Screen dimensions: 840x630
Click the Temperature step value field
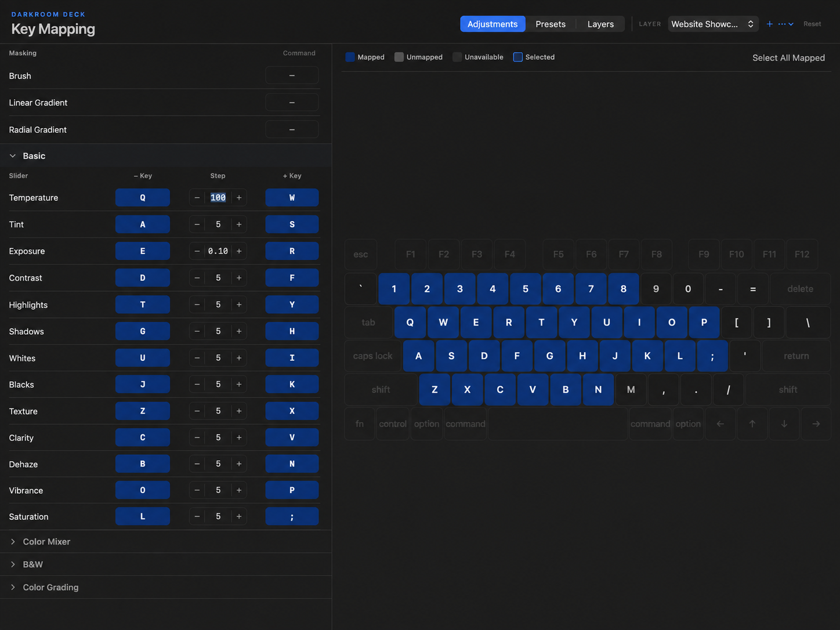coord(218,198)
